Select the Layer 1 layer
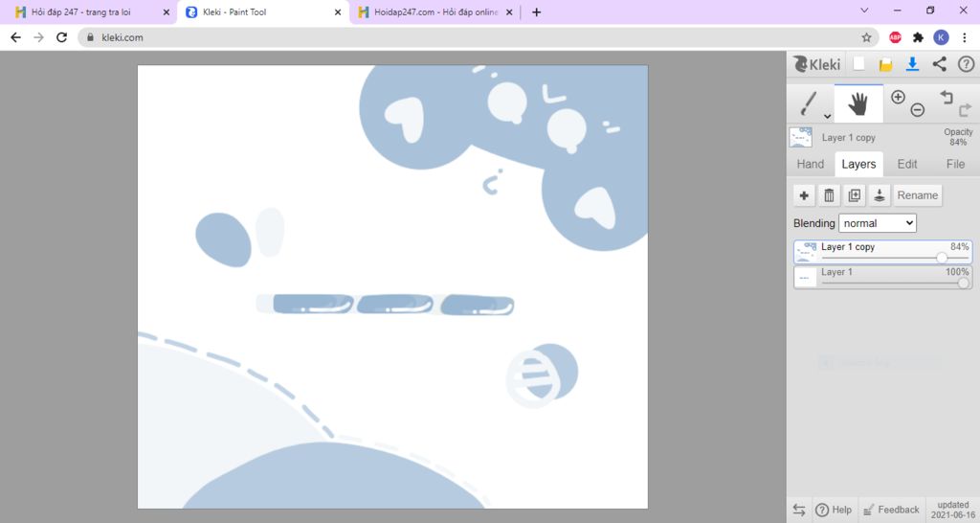The width and height of the screenshot is (980, 523). click(882, 277)
